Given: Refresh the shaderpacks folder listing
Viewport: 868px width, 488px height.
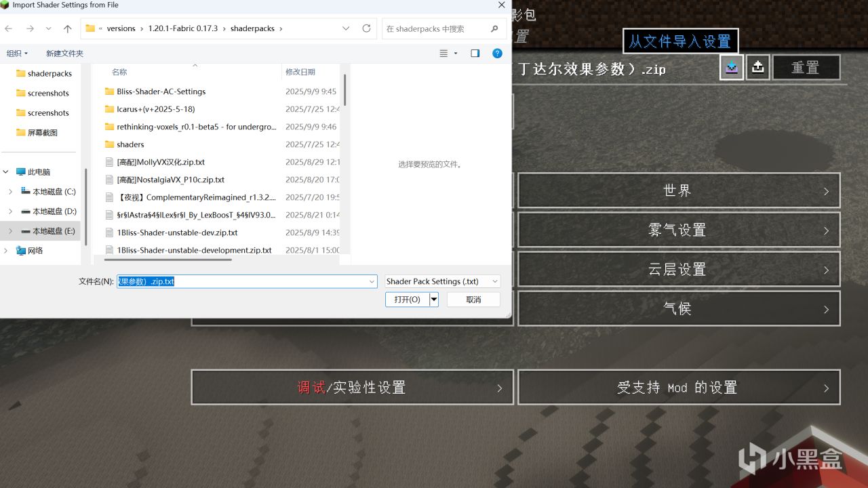Looking at the screenshot, I should click(367, 28).
